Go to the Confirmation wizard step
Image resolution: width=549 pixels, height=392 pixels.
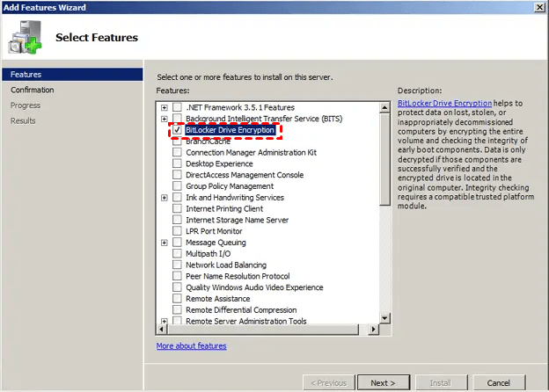33,90
